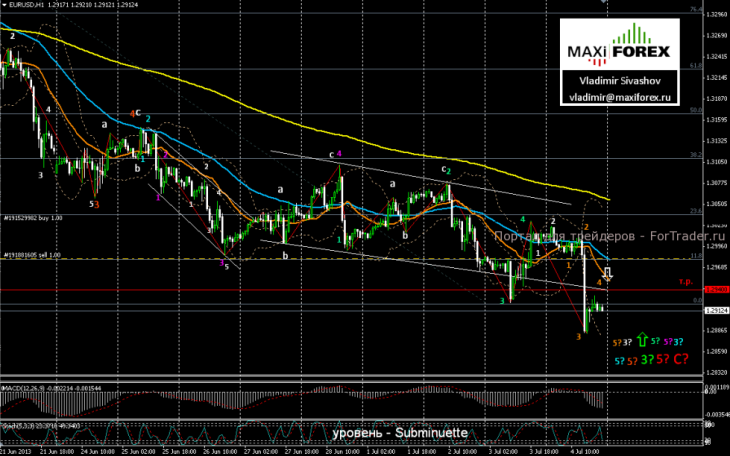Click the magenta 4 label beside white c

click(339, 154)
